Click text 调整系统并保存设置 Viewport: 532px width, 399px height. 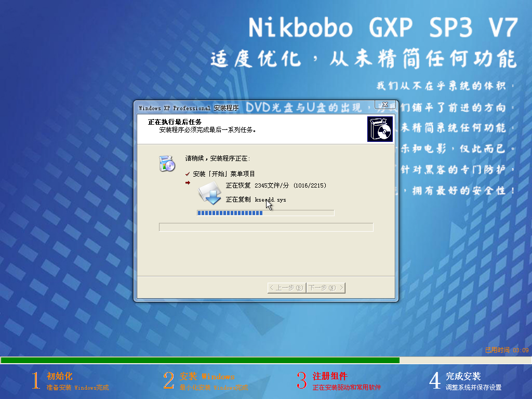click(x=474, y=388)
